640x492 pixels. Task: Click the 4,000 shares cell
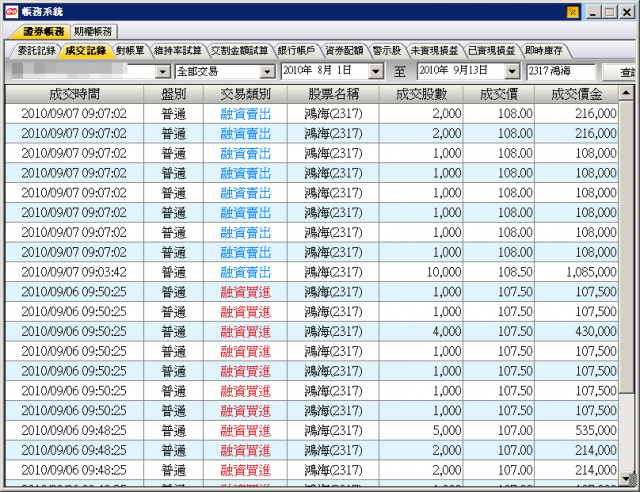click(x=421, y=332)
